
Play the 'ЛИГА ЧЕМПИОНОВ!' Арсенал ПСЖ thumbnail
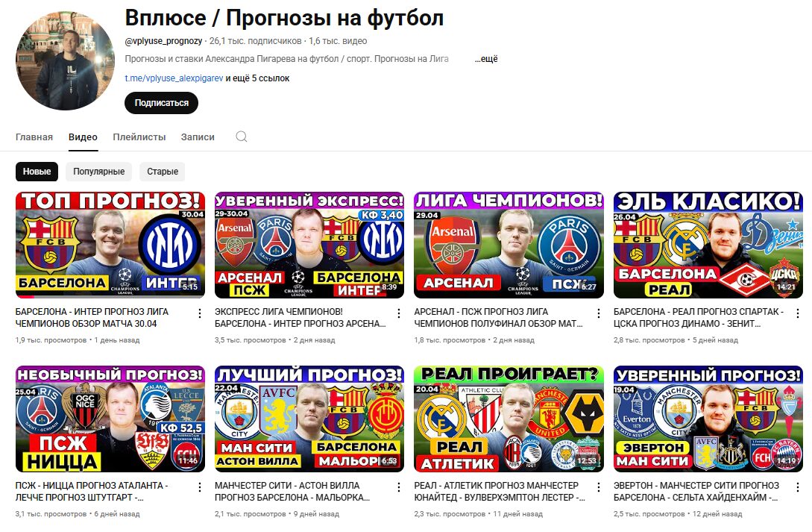click(509, 245)
